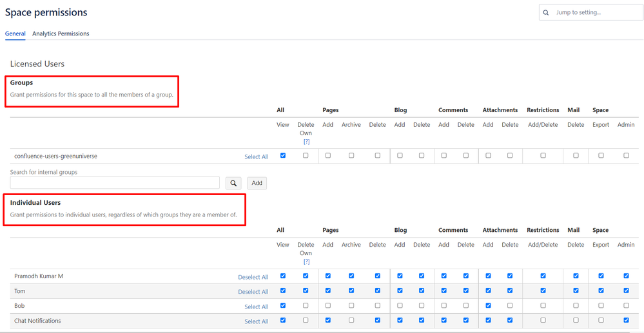Switch to the General tab
The height and width of the screenshot is (333, 644).
pos(15,33)
